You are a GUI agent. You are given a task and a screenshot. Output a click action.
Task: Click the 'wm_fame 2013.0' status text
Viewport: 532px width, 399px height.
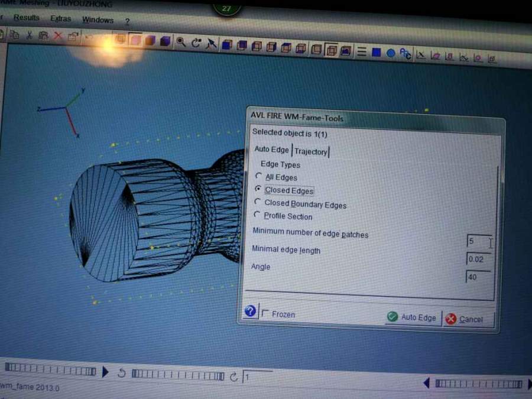pyautogui.click(x=30, y=387)
